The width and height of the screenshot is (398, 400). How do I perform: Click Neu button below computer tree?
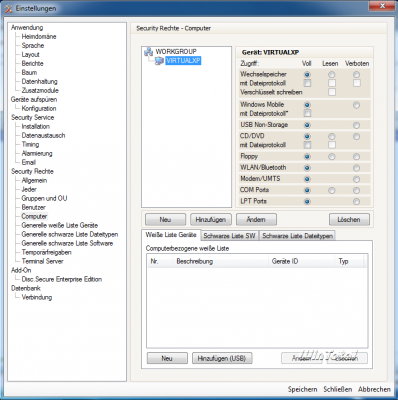[165, 220]
